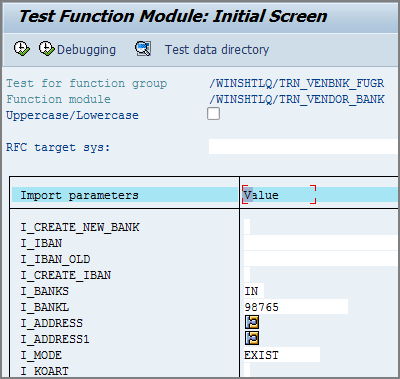Select the I_MODE parameter label
Image resolution: width=400 pixels, height=379 pixels.
tap(41, 355)
